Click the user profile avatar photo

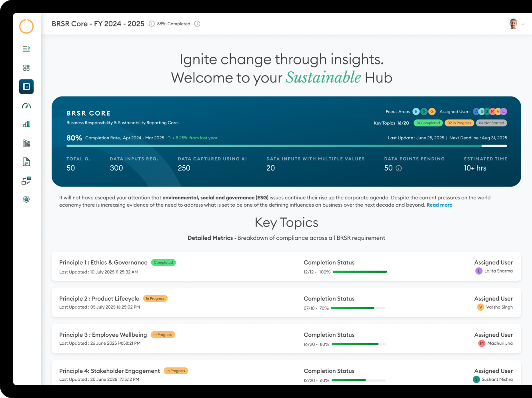pyautogui.click(x=513, y=24)
